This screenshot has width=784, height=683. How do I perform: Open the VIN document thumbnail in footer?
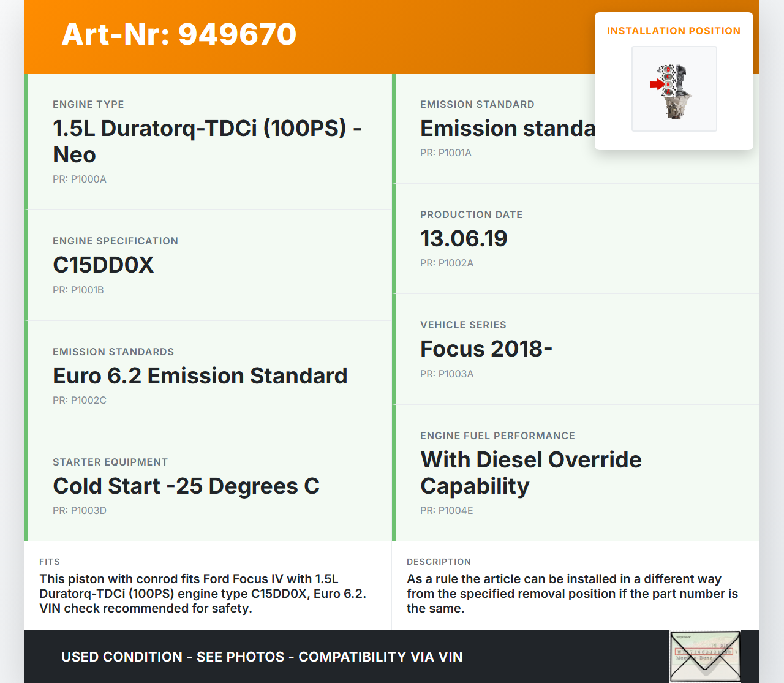click(705, 657)
